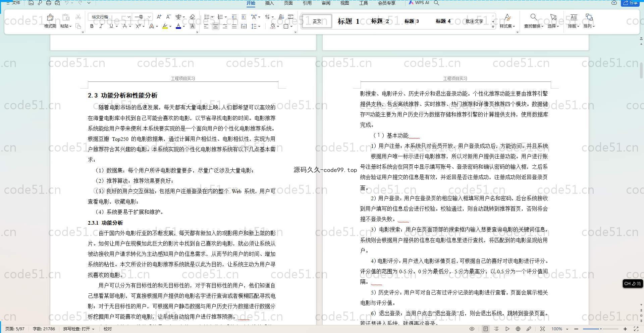The image size is (644, 333).
Task: Click the Share (分享) button
Action: point(630,3)
